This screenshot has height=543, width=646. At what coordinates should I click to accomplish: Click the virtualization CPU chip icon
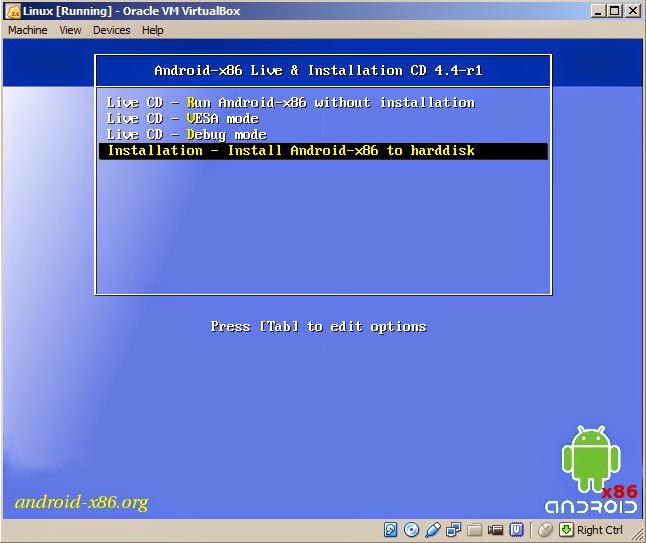517,530
